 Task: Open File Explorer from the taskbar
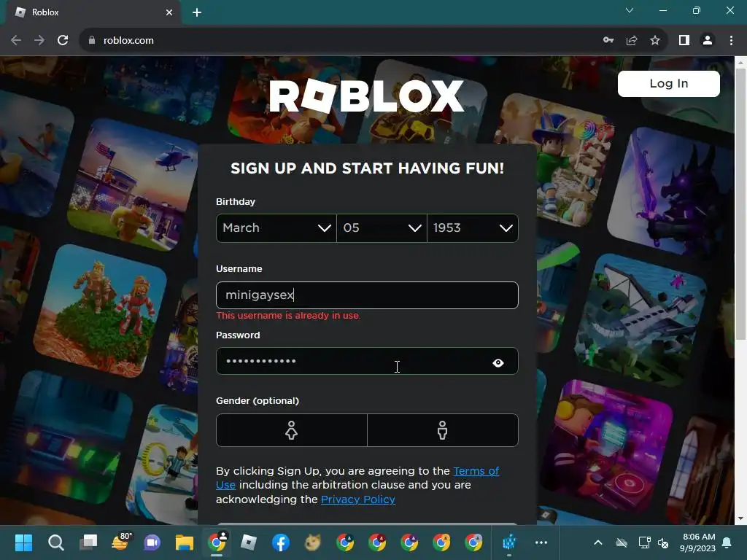pos(185,542)
